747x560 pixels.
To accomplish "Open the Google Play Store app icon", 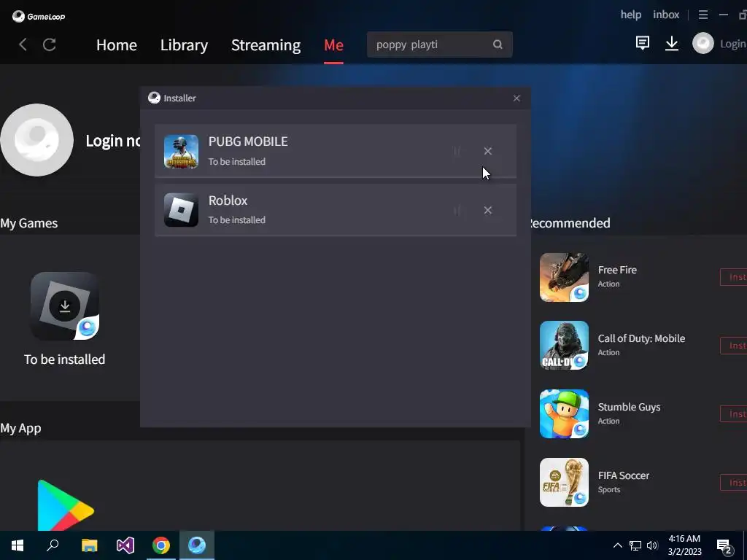I will tap(65, 505).
